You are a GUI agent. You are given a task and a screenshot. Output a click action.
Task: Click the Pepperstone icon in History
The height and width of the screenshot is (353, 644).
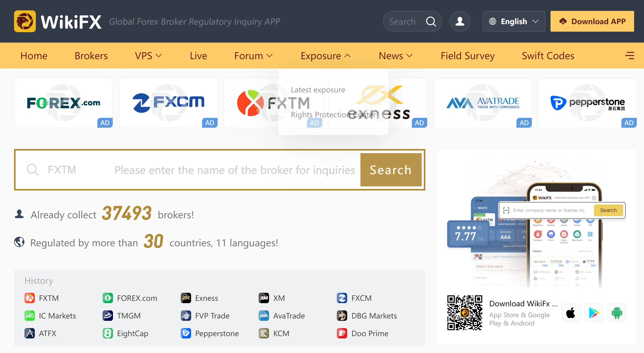[x=186, y=333]
